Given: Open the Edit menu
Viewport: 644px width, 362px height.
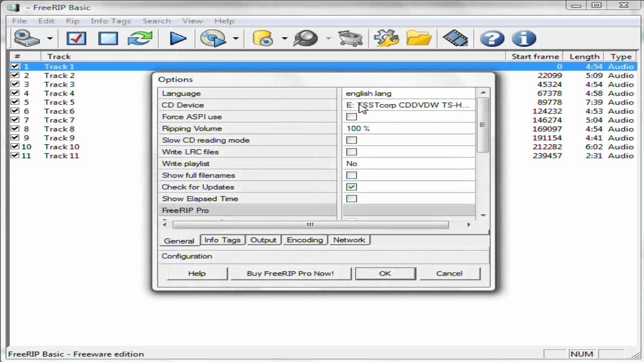Looking at the screenshot, I should [x=46, y=21].
